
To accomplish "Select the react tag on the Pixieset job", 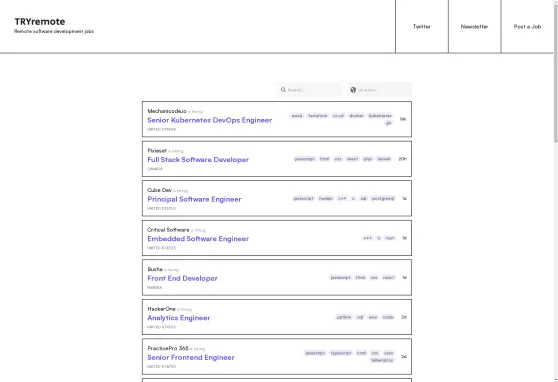I will coord(353,159).
